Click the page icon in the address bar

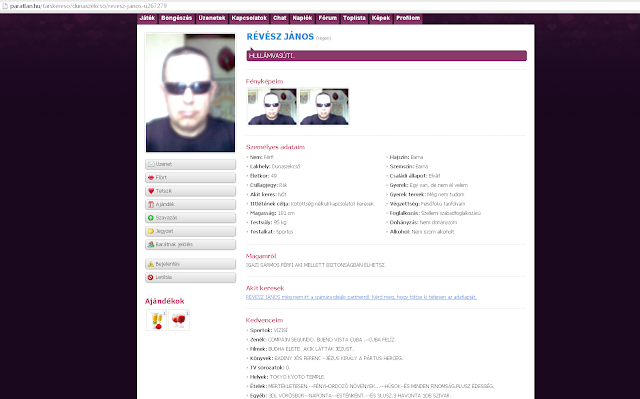(5, 6)
